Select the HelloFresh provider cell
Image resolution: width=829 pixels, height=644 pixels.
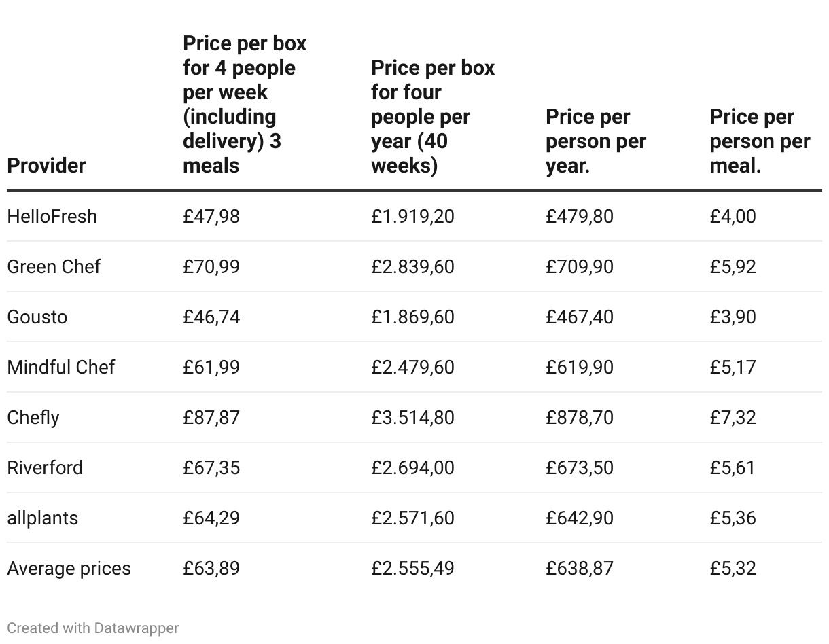(52, 217)
